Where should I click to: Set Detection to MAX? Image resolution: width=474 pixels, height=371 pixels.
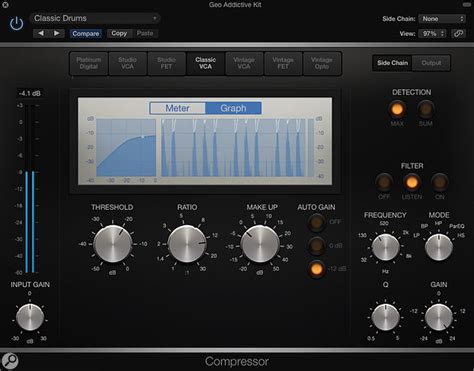pos(397,109)
